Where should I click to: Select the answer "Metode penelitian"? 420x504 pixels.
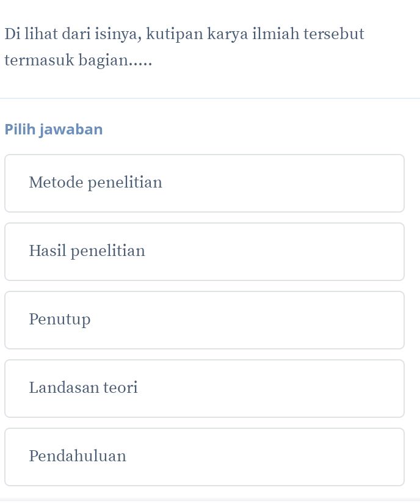[205, 183]
